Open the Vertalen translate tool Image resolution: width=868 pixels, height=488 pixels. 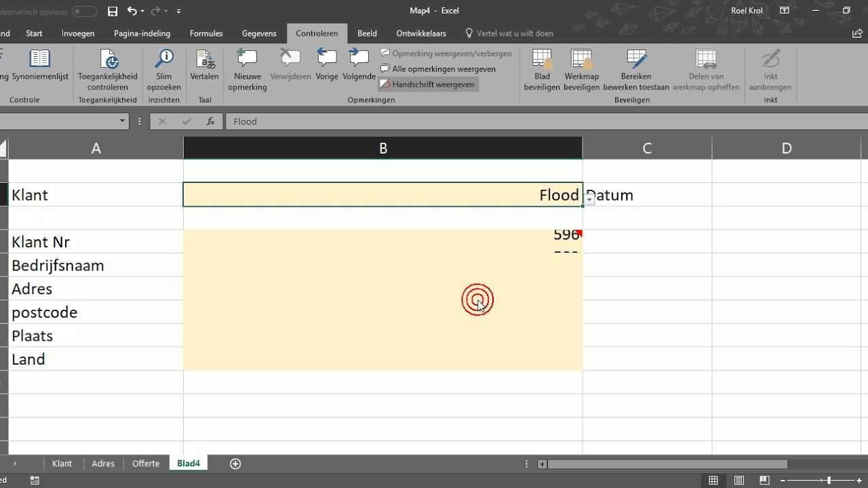click(x=204, y=66)
